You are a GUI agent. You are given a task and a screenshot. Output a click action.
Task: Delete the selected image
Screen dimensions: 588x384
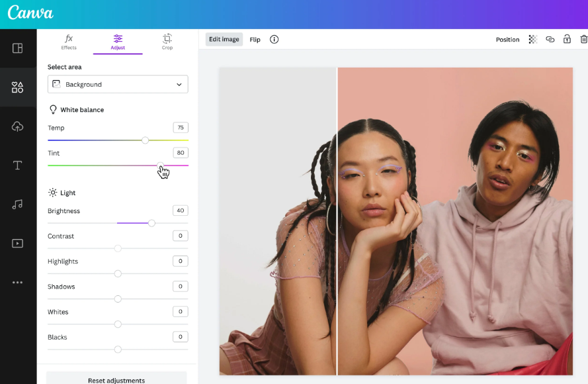pyautogui.click(x=583, y=39)
